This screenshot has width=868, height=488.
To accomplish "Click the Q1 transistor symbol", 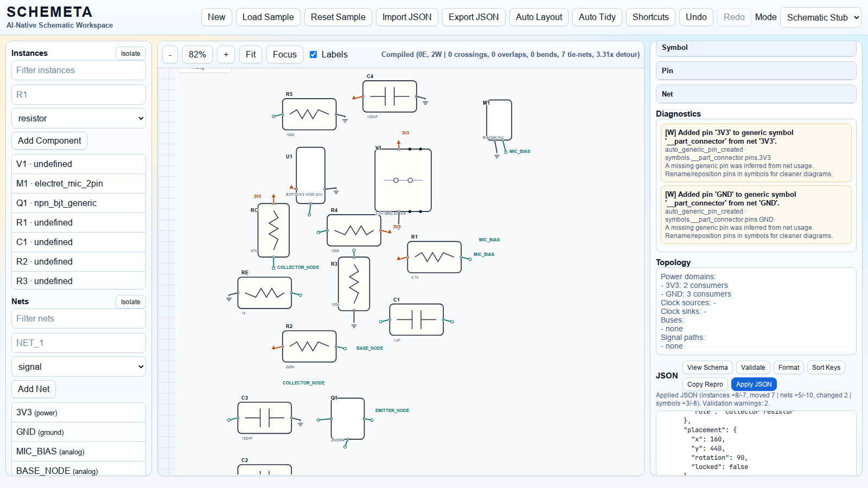I will [x=347, y=419].
